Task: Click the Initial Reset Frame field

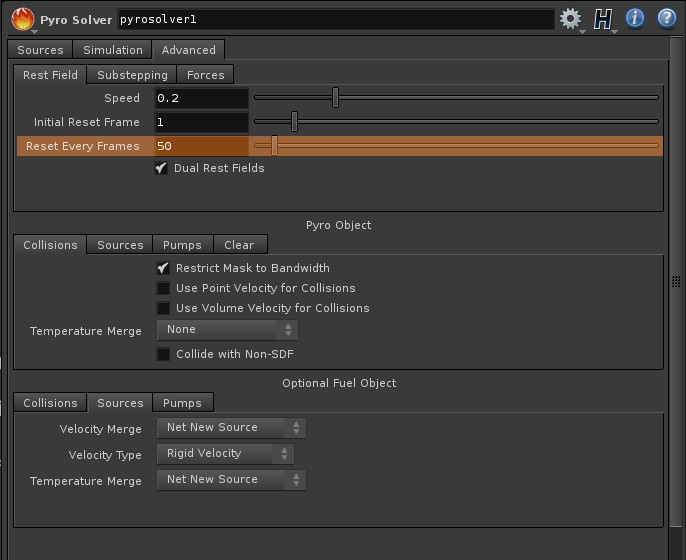Action: coord(201,122)
